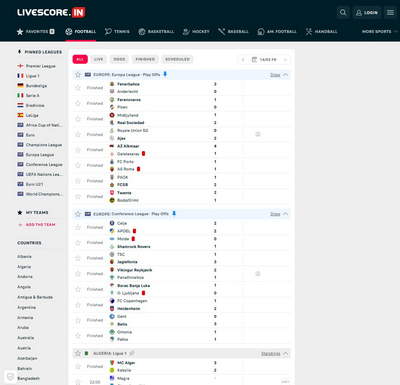400x385 pixels.
Task: Click Add the Team link
Action: pyautogui.click(x=40, y=225)
